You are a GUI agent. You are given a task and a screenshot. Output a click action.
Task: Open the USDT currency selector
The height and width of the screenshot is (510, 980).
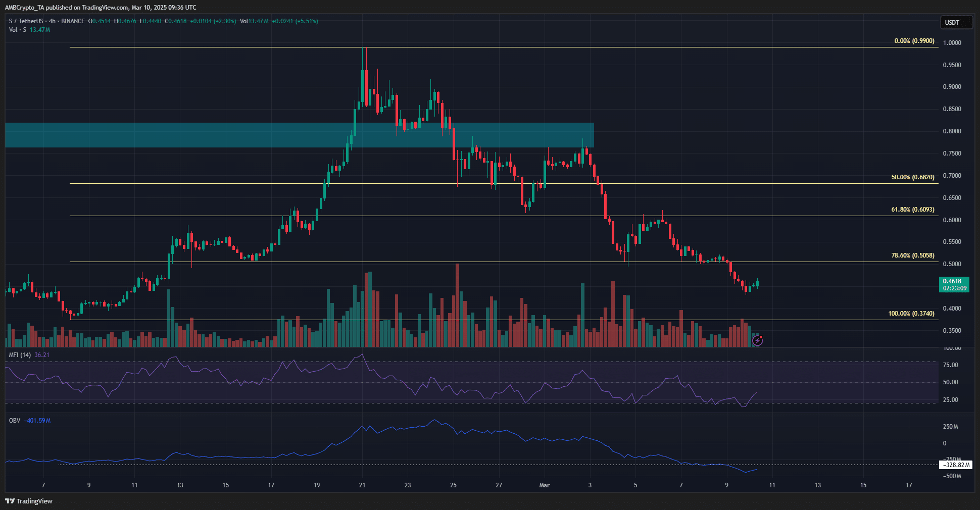[x=956, y=22]
